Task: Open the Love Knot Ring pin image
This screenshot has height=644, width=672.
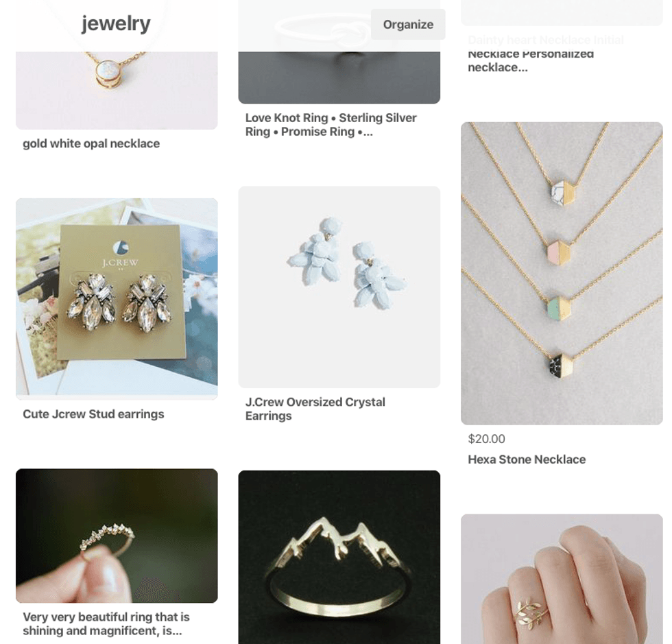Action: 339,77
